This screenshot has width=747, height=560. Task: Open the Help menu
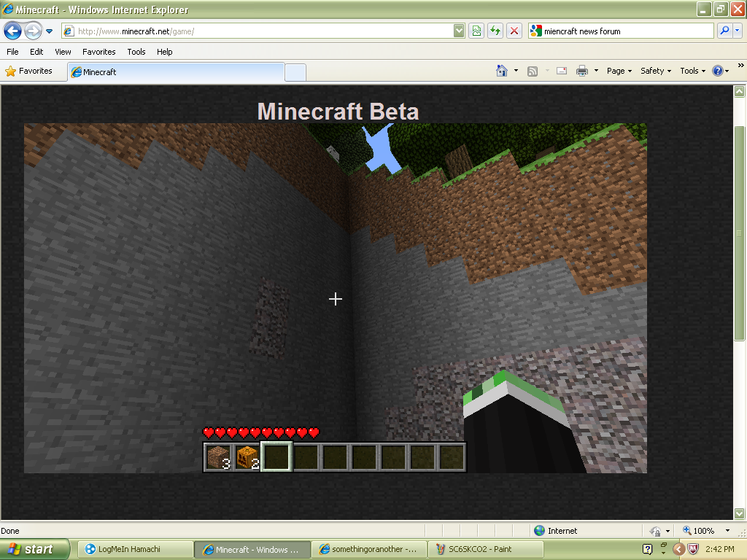point(165,52)
